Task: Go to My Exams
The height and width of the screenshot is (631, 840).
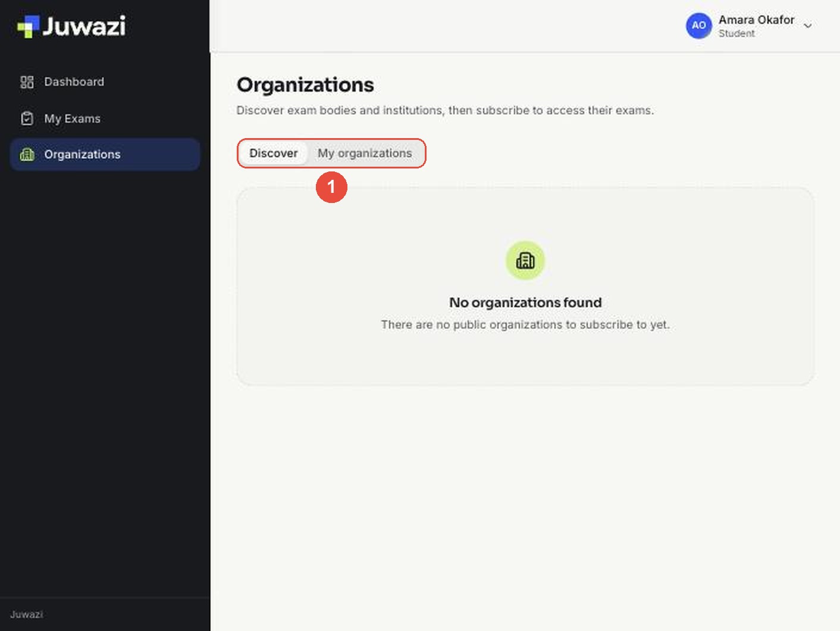Action: (x=105, y=118)
